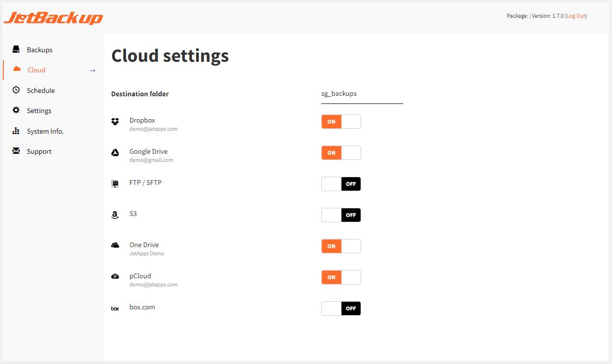This screenshot has width=612, height=364.
Task: Click the One Drive service label
Action: tap(144, 245)
